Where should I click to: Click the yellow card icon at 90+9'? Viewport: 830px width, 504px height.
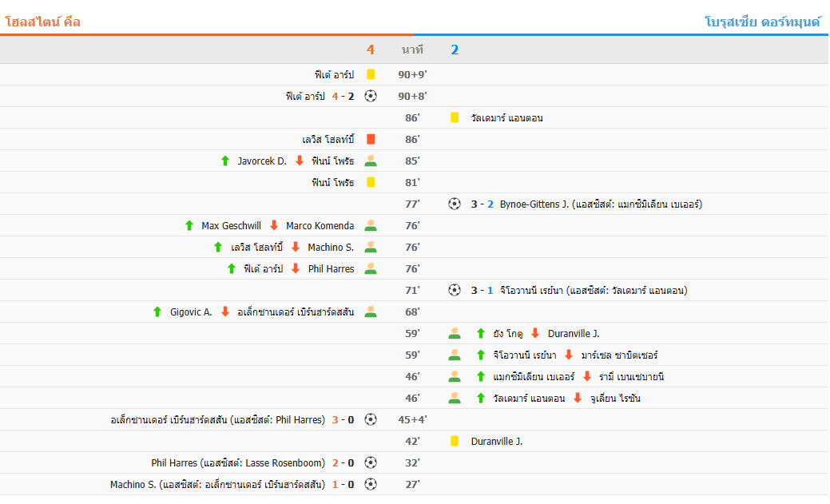371,74
